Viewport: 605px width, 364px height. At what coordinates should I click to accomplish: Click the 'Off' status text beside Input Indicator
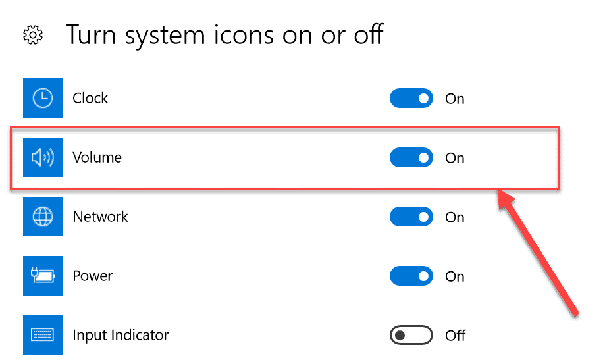[x=456, y=336]
